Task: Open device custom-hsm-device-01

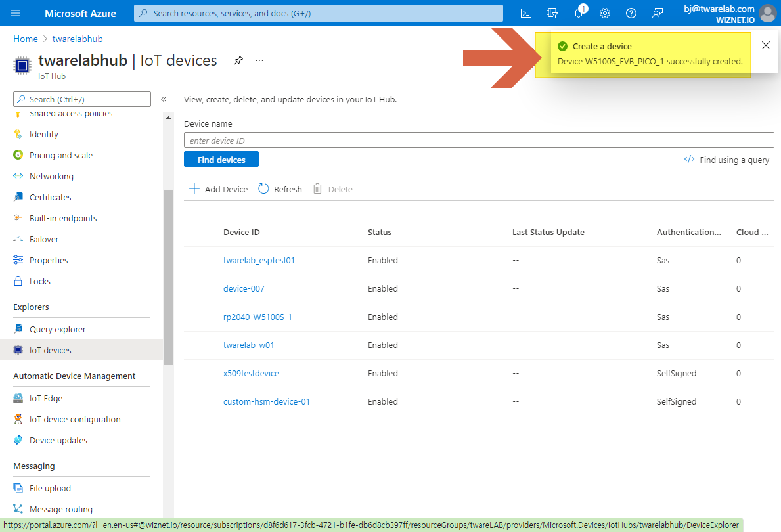Action: 267,401
